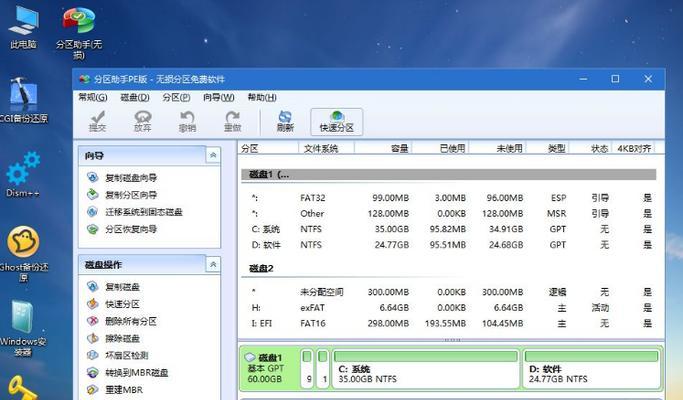Sort by 分区 column header
The image size is (683, 400).
268,148
